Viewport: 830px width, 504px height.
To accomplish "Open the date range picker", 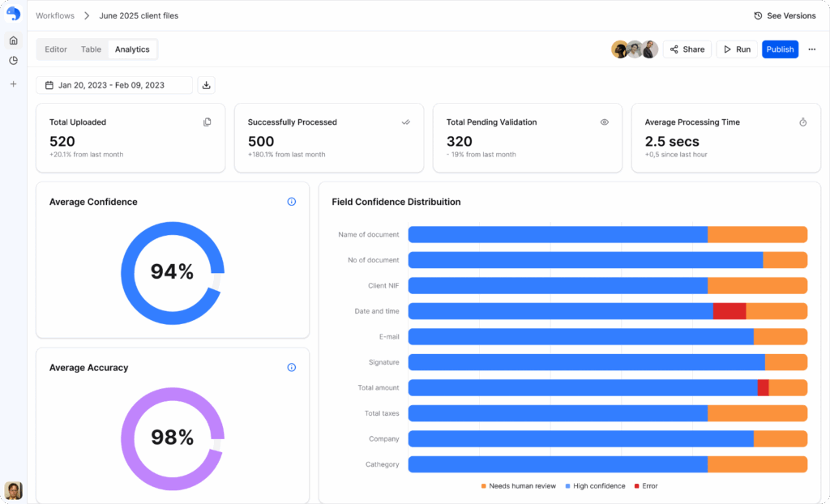I will (x=114, y=84).
